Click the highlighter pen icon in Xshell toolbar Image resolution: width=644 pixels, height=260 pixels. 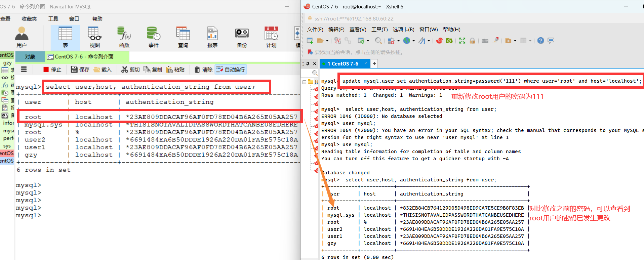click(495, 40)
